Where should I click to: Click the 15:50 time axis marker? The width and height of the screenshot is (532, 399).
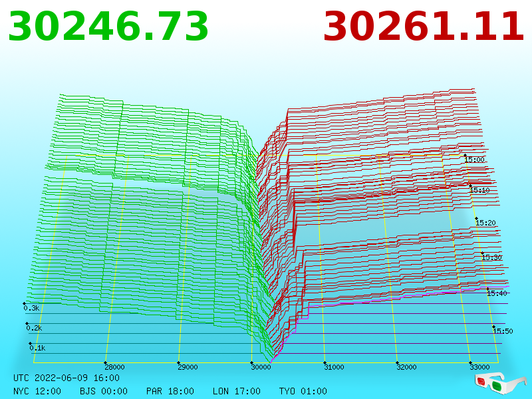(503, 331)
